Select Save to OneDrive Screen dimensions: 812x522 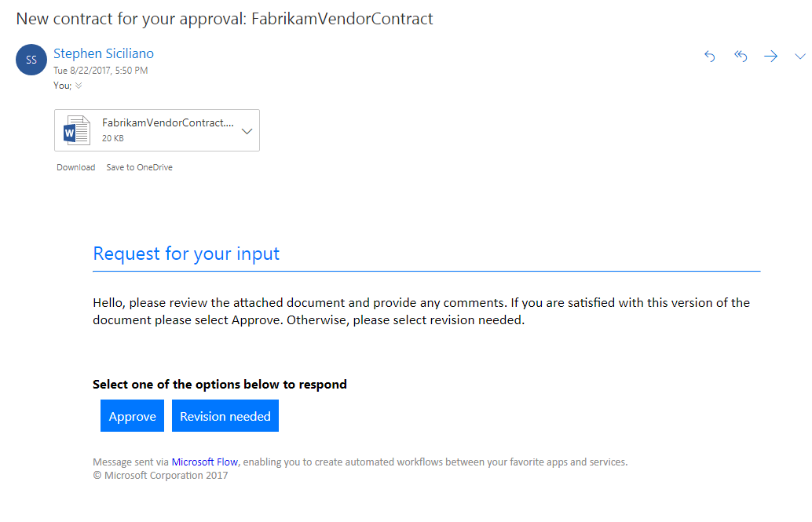pyautogui.click(x=140, y=167)
